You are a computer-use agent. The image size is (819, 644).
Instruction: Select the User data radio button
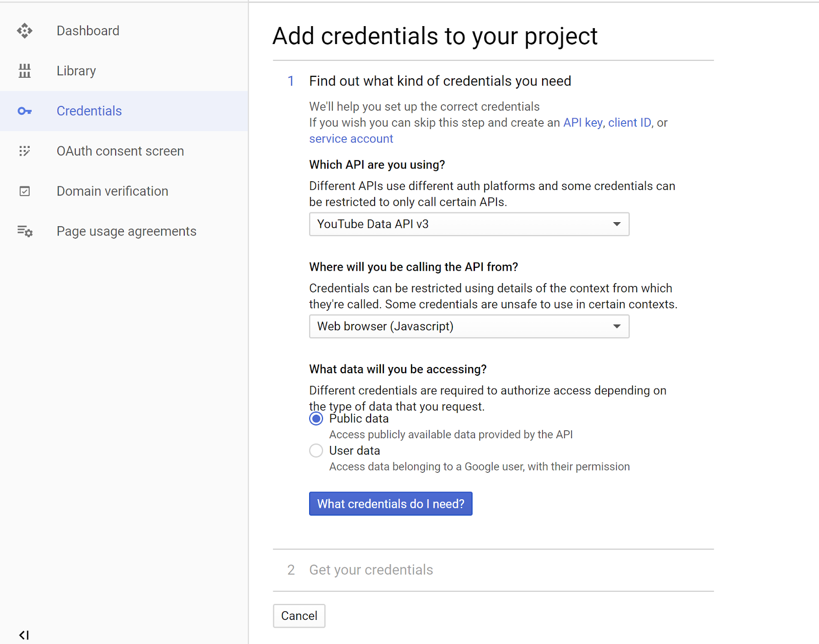(x=316, y=450)
